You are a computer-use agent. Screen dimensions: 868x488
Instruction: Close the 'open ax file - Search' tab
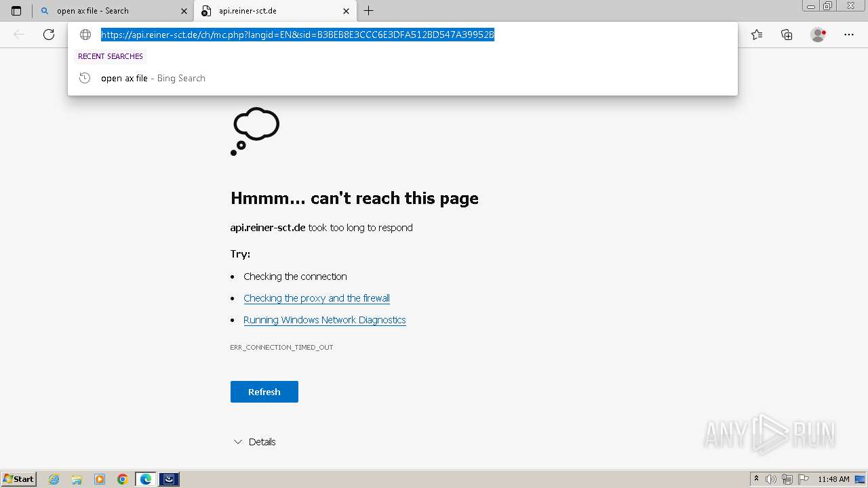[184, 11]
